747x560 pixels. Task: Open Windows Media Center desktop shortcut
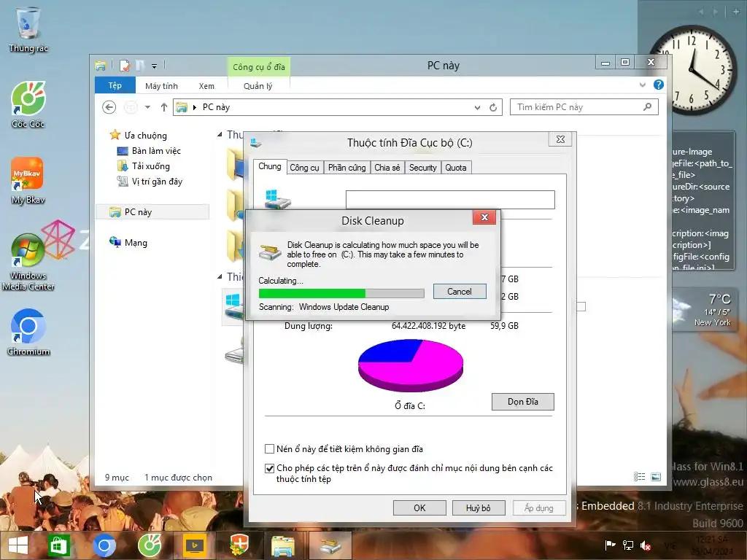click(28, 262)
